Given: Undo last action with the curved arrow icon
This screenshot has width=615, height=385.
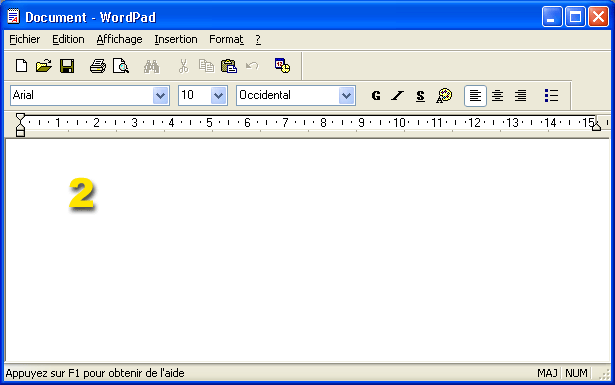Looking at the screenshot, I should click(x=252, y=66).
